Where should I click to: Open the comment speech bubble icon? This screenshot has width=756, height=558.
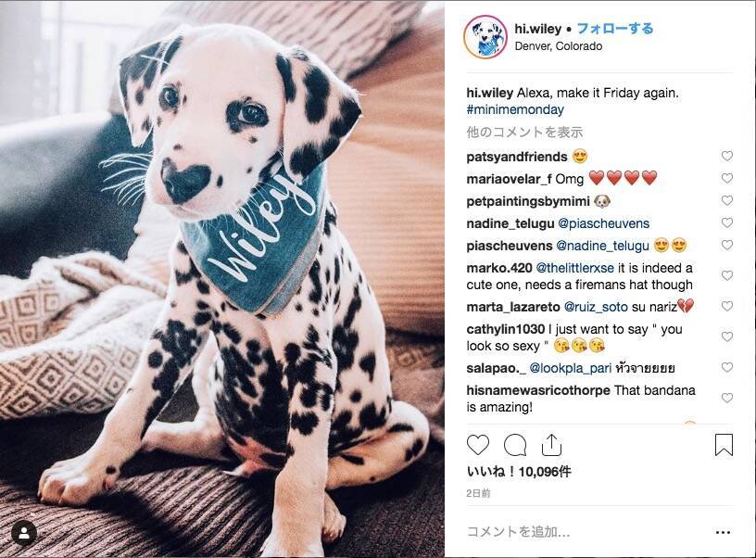[515, 445]
